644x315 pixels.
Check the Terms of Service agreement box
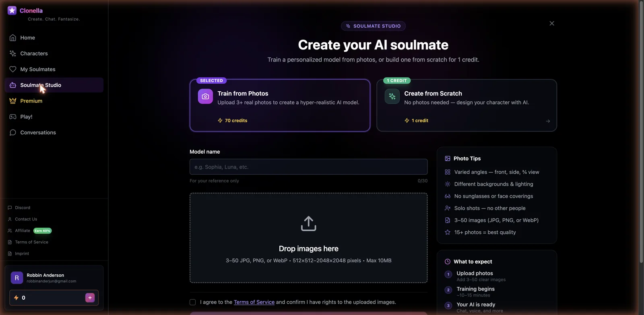pos(193,302)
